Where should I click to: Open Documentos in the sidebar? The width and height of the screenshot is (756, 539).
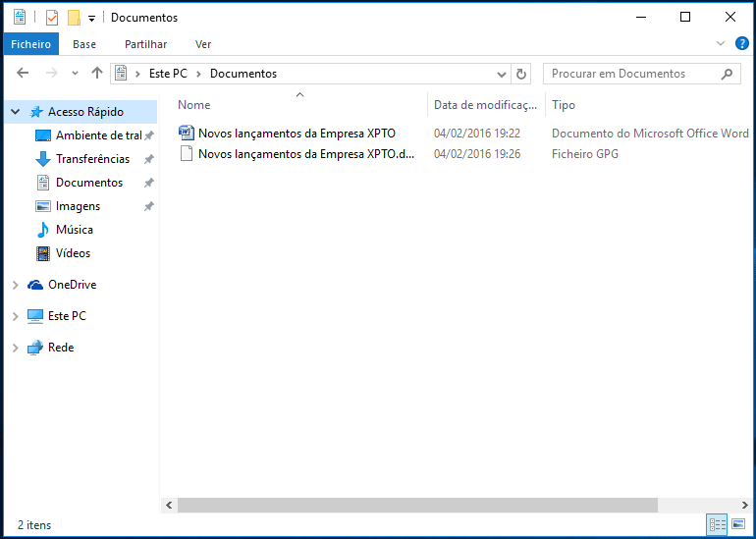tap(89, 183)
